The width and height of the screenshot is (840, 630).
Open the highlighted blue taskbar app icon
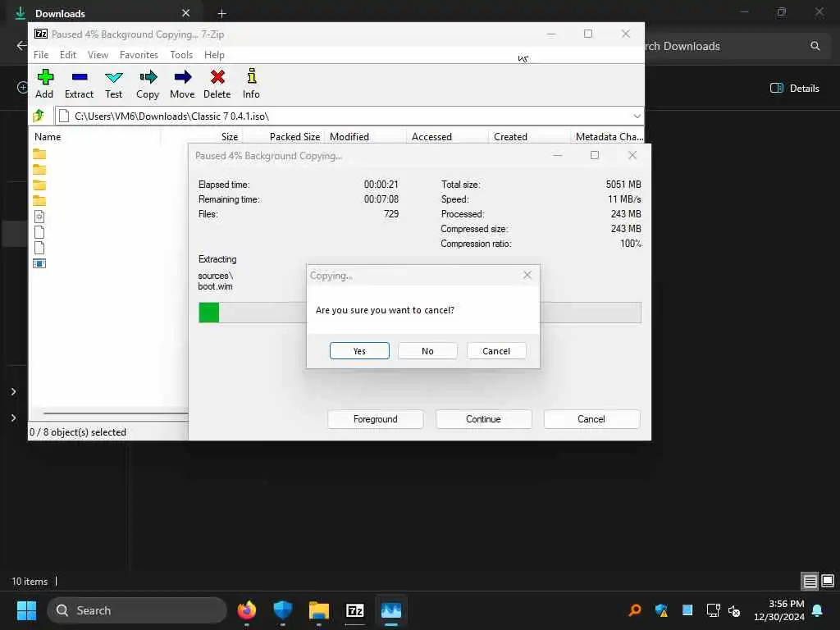coord(391,610)
